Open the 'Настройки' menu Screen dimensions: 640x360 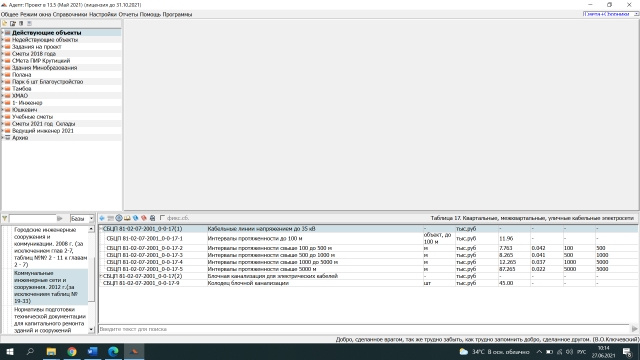click(103, 14)
